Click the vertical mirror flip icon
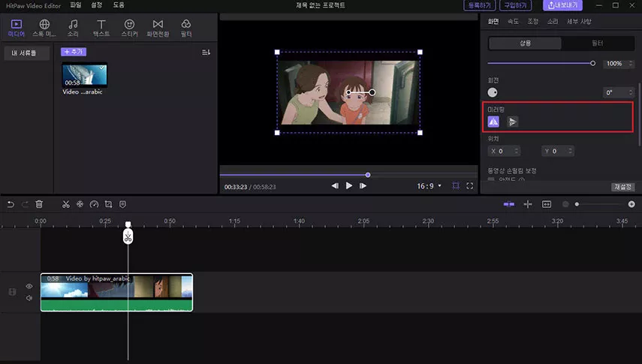642x364 pixels. coord(512,122)
